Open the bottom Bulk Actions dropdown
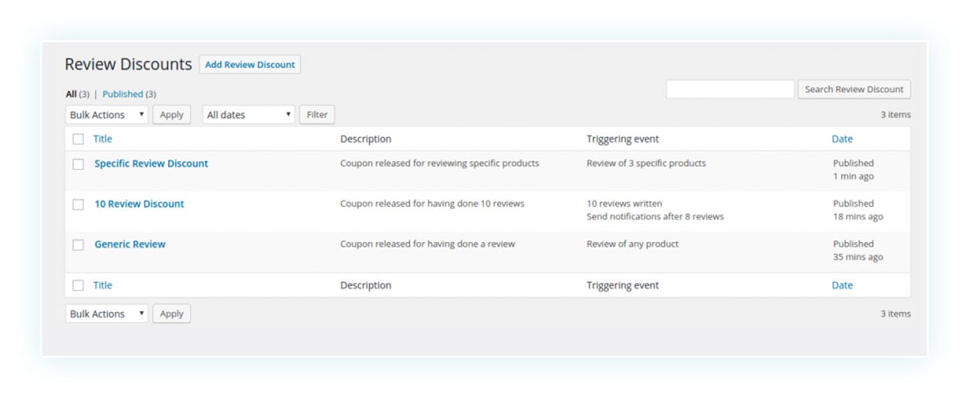 tap(106, 314)
